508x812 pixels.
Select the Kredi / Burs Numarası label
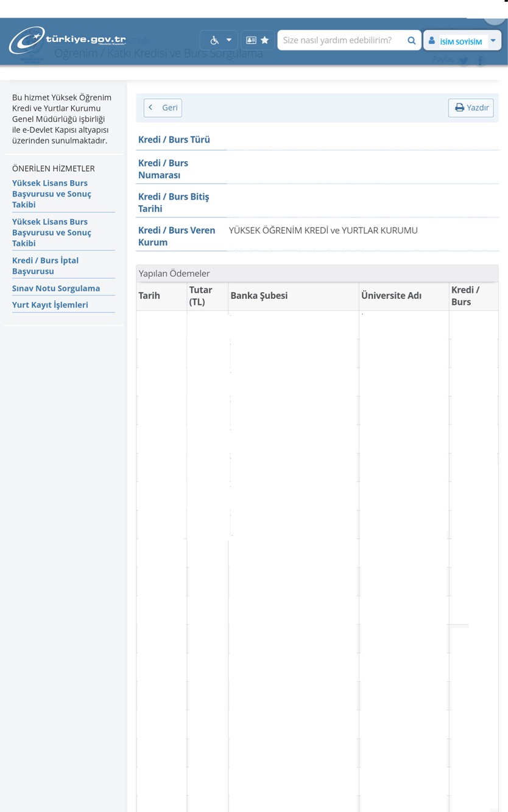(163, 169)
